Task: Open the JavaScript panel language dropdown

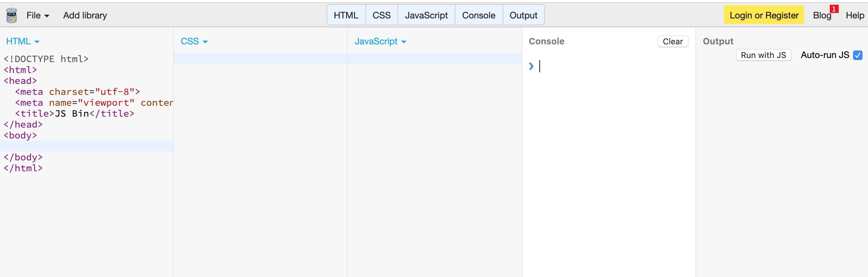Action: 380,42
